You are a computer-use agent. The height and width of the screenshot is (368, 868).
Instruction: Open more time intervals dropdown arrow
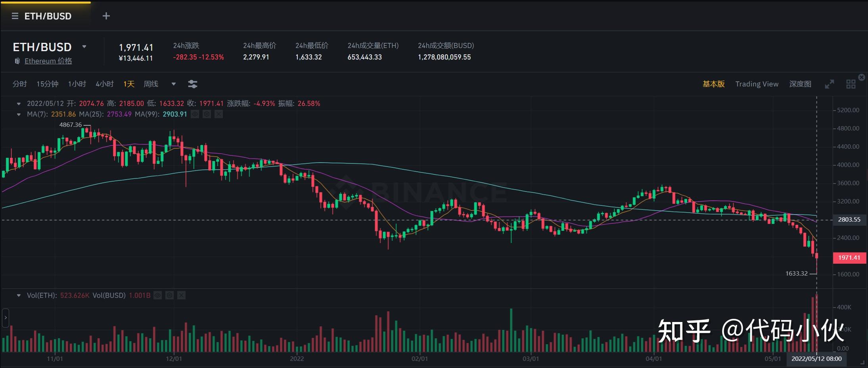[173, 84]
